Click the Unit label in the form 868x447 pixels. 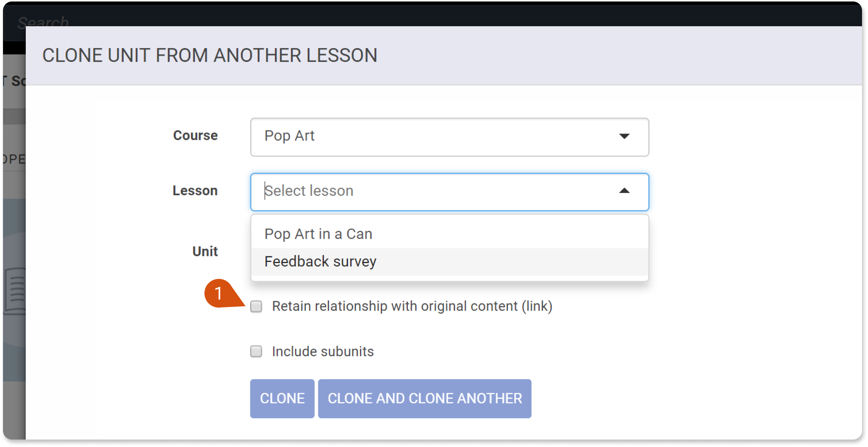(x=205, y=251)
